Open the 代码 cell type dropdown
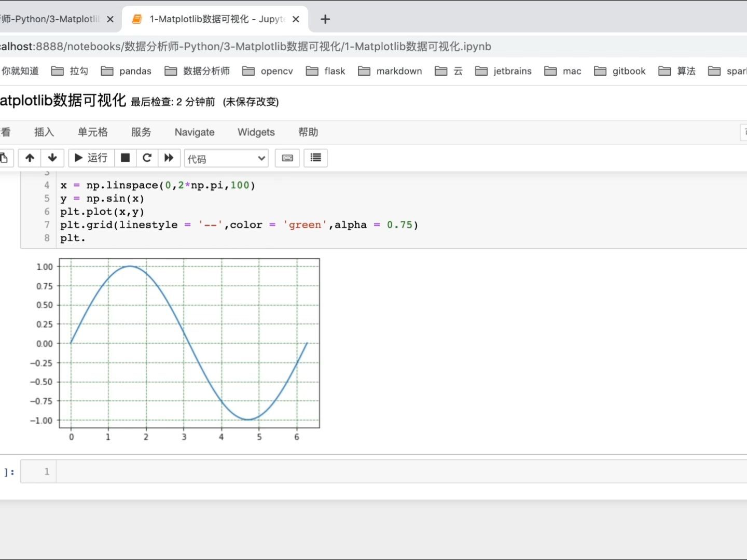This screenshot has width=747, height=560. [x=226, y=159]
